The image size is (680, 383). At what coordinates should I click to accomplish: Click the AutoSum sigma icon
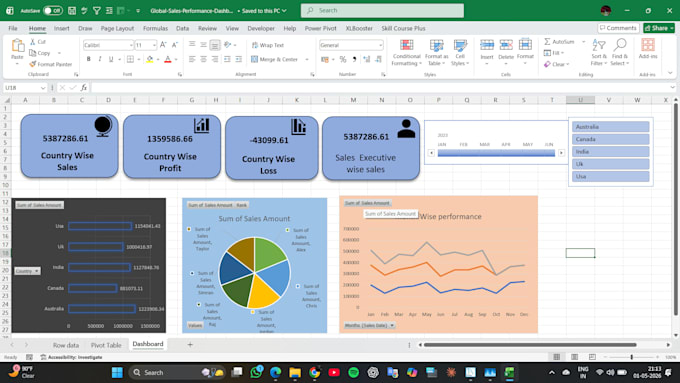pyautogui.click(x=547, y=41)
